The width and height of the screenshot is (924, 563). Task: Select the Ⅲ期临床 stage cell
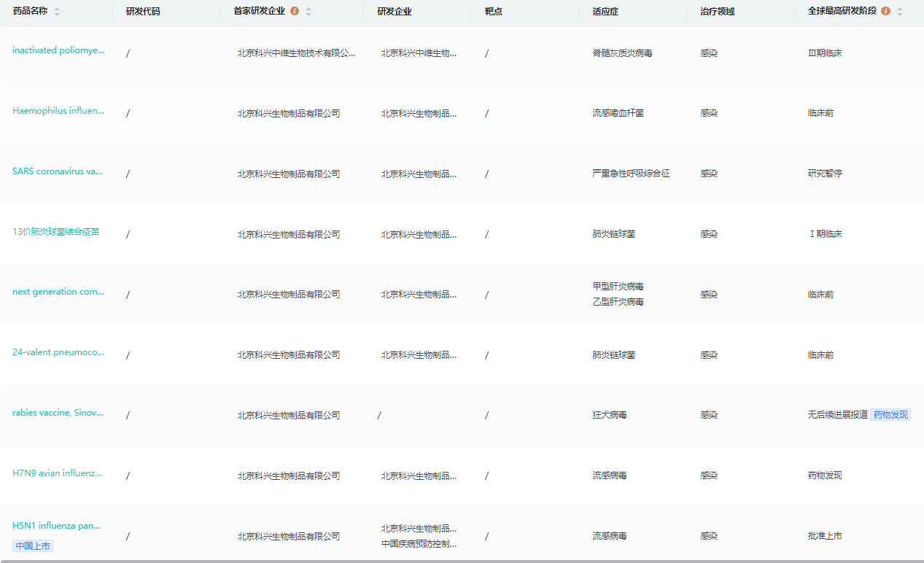click(x=825, y=53)
